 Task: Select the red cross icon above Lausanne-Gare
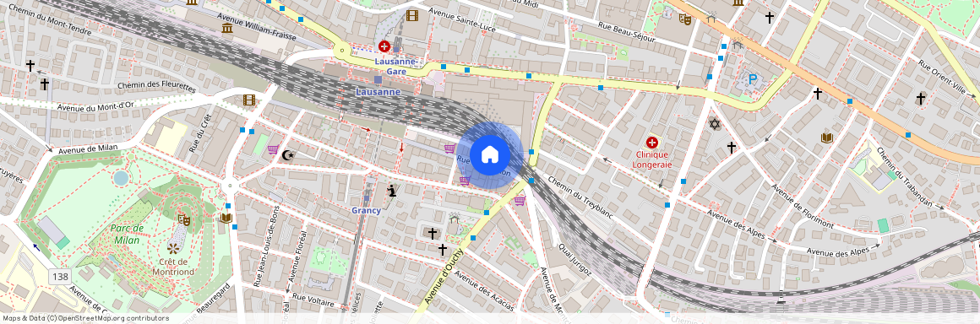tap(384, 46)
